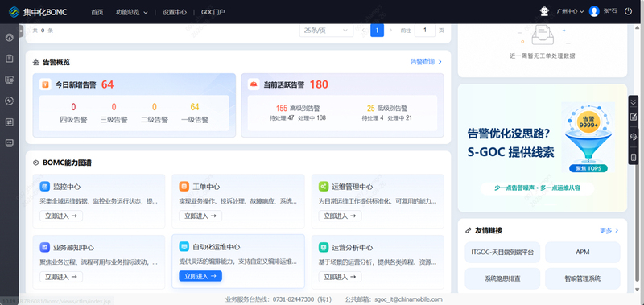Click the 当前活跃告警 red alarm icon

click(254, 84)
